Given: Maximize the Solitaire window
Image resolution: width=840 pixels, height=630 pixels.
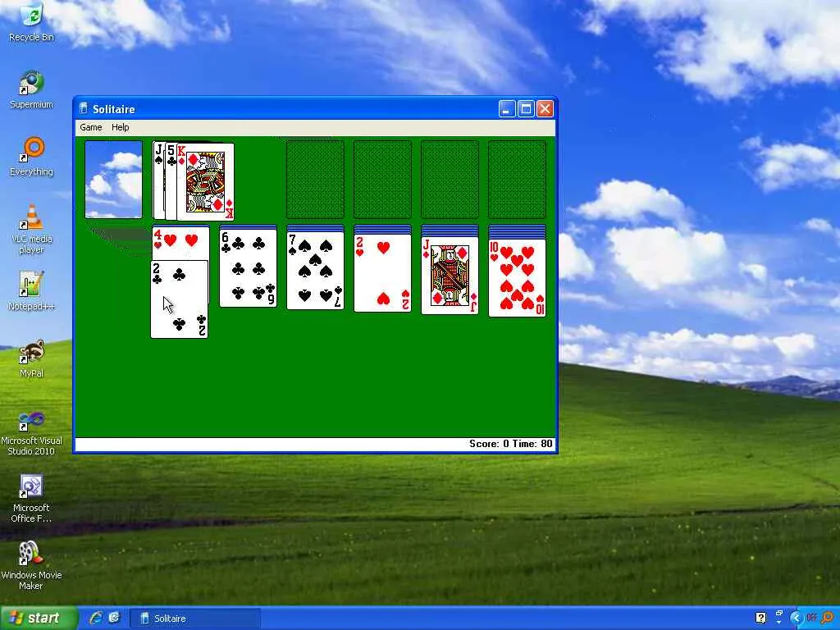Looking at the screenshot, I should tap(526, 109).
